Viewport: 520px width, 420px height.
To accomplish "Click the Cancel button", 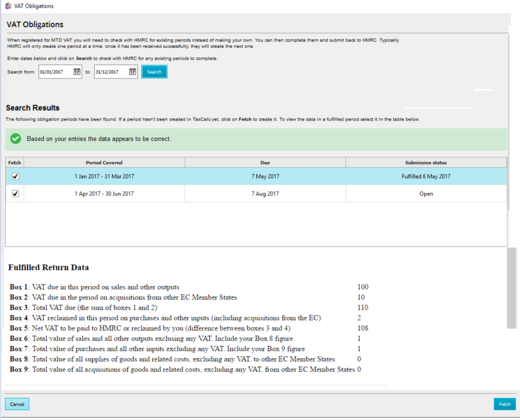I will (x=17, y=404).
